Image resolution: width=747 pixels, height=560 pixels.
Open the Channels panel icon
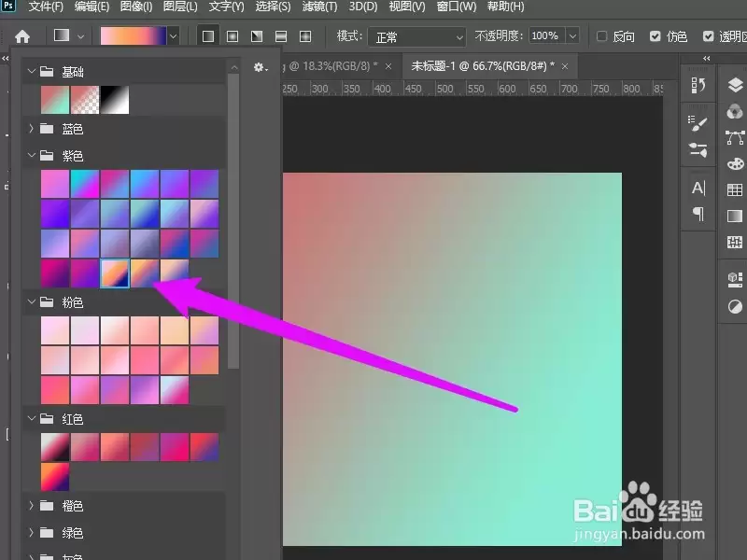[735, 112]
